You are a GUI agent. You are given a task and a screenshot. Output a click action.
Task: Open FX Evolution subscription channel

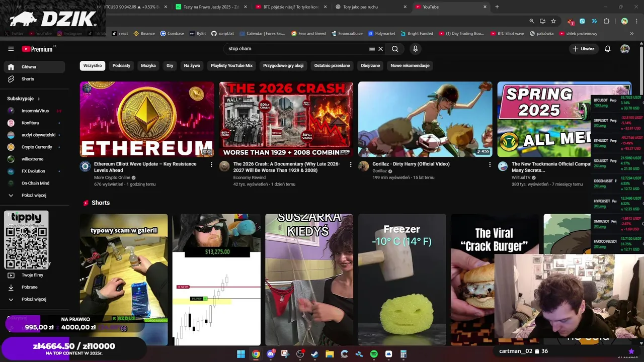34,171
